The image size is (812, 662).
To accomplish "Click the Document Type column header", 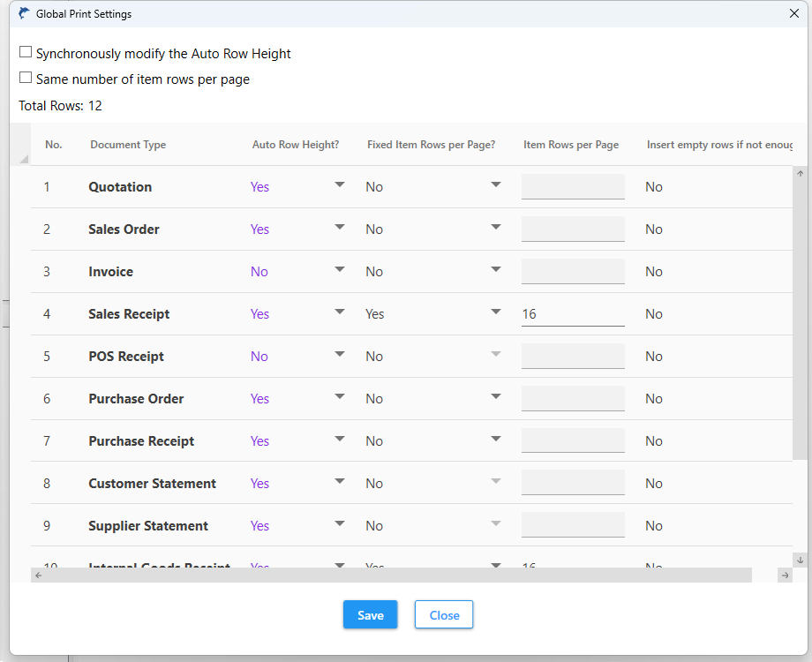I will coord(128,145).
